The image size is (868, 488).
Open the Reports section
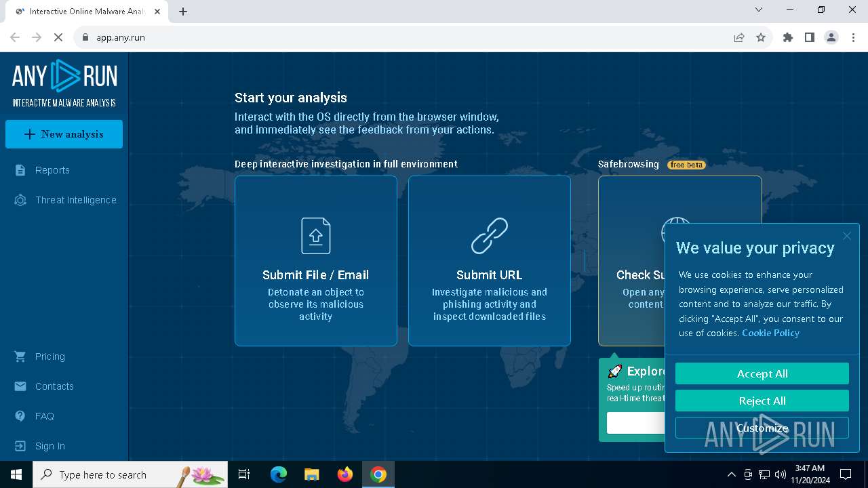[52, 170]
